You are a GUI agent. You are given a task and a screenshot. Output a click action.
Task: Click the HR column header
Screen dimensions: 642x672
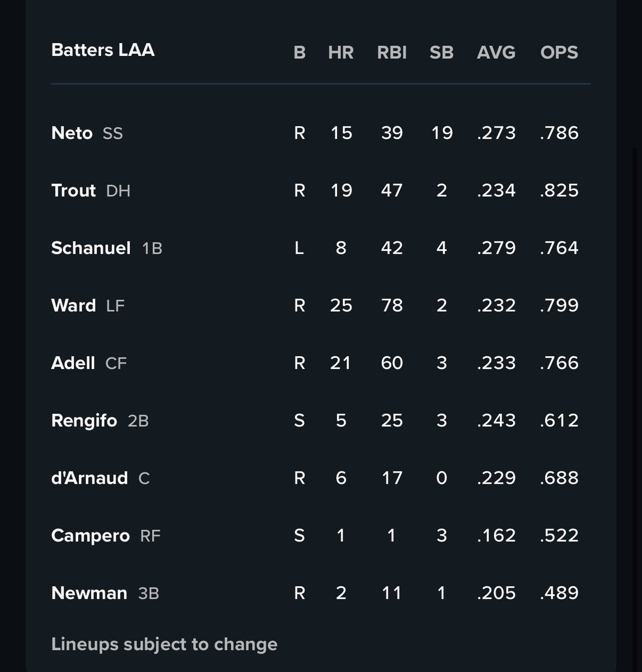(x=341, y=52)
